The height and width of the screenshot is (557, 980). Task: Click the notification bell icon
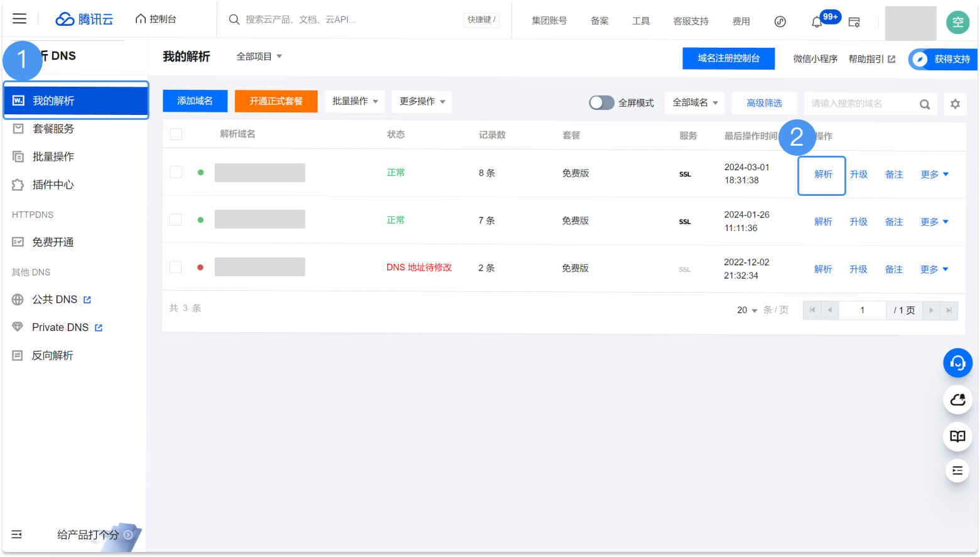[816, 22]
